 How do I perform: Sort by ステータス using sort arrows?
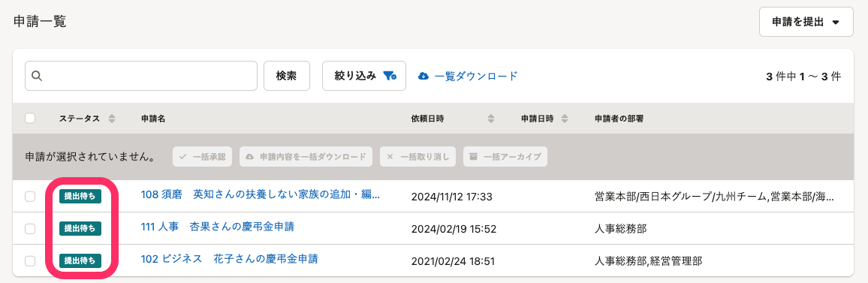pyautogui.click(x=112, y=119)
